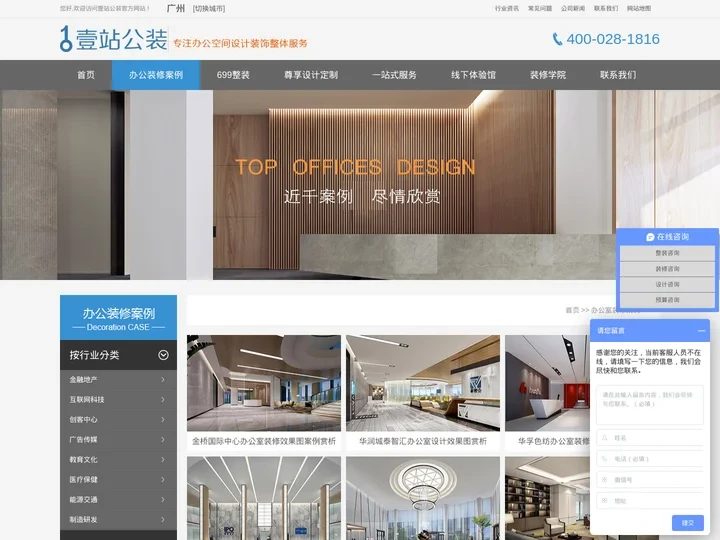Submit the message with 提交 button

pyautogui.click(x=687, y=523)
